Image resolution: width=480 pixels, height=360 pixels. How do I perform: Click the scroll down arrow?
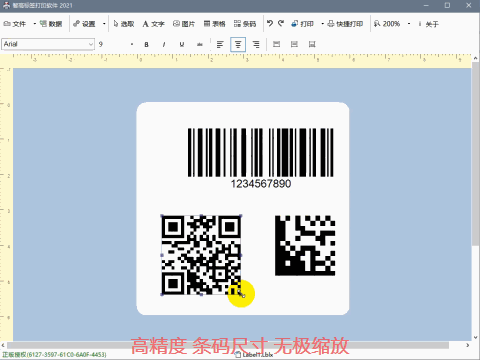click(475, 337)
